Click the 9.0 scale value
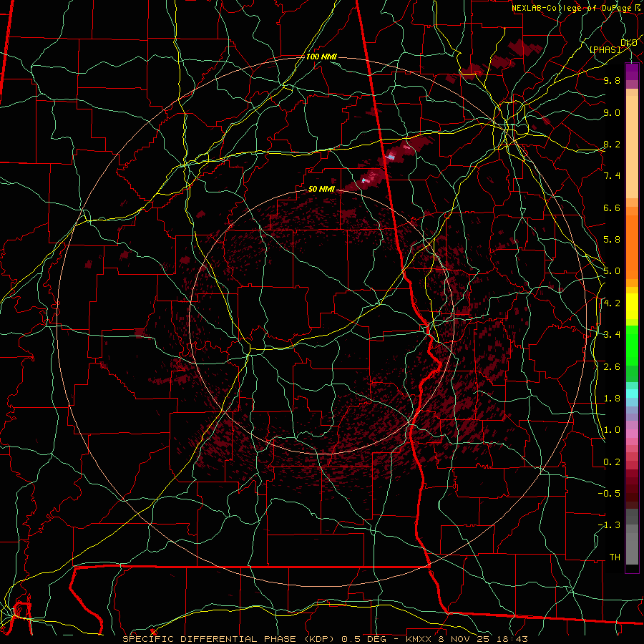The width and height of the screenshot is (644, 644). tap(612, 112)
